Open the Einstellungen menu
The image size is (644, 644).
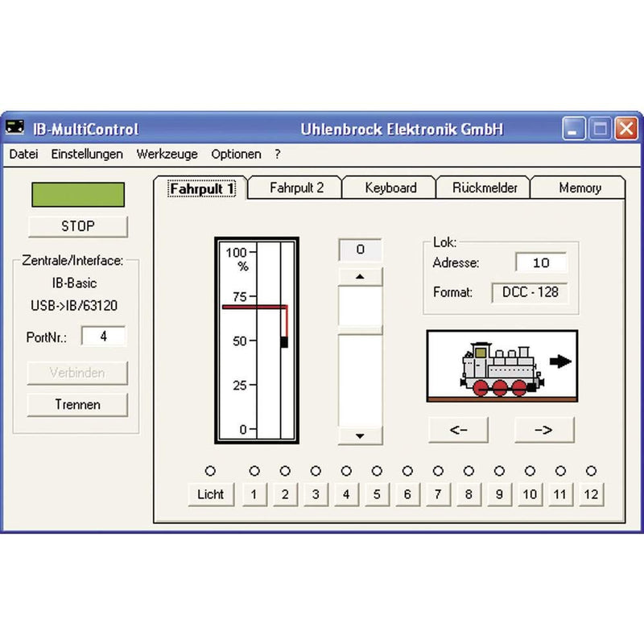pos(87,154)
